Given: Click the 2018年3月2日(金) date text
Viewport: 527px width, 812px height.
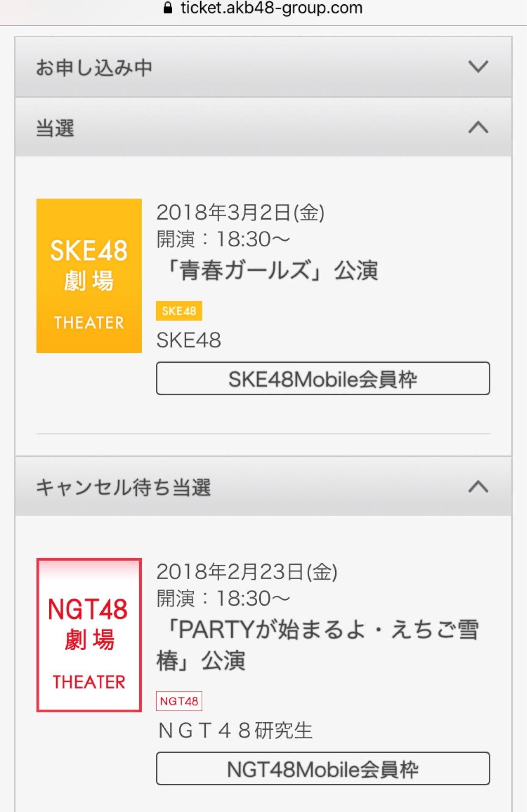Looking at the screenshot, I should click(240, 212).
